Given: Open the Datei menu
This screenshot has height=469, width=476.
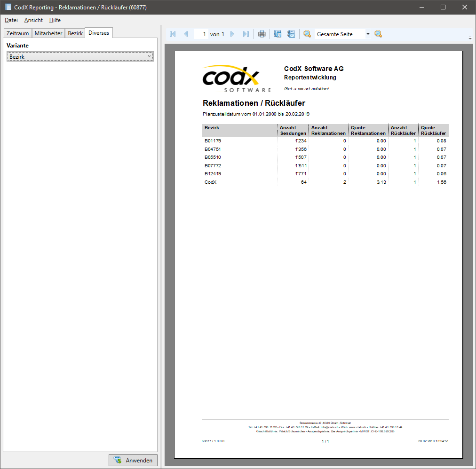Looking at the screenshot, I should point(11,20).
